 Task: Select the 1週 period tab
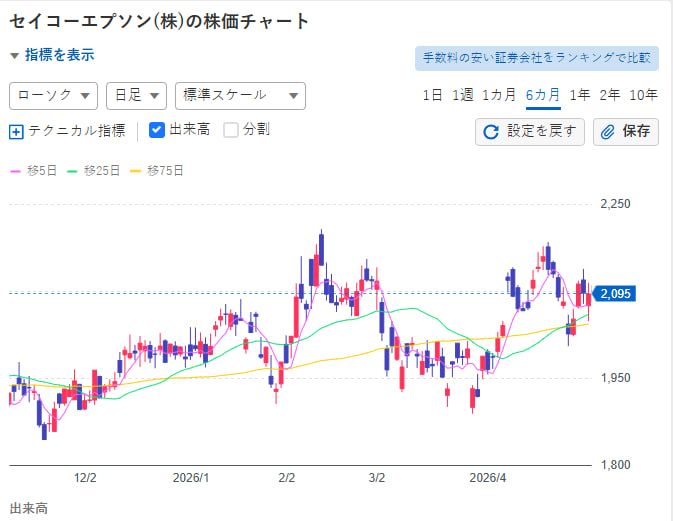click(x=462, y=95)
